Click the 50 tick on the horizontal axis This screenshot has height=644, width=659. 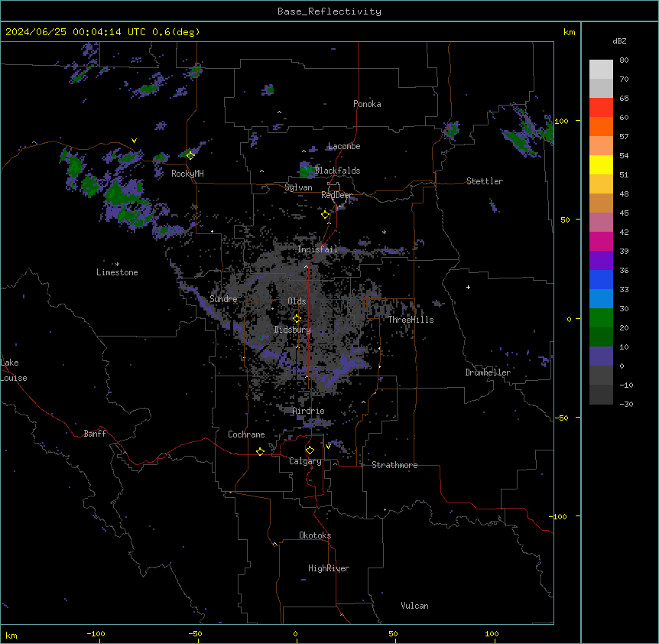tap(393, 633)
